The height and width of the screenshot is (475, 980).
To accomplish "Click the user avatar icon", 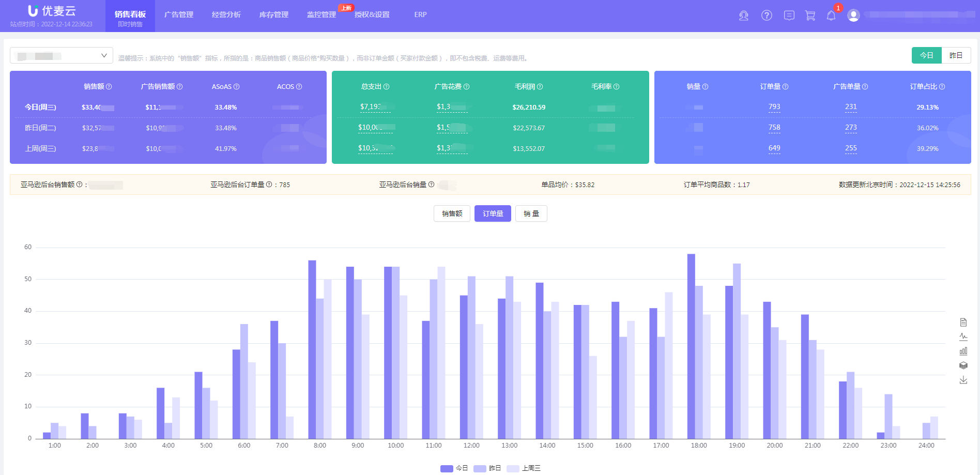I will (x=853, y=16).
